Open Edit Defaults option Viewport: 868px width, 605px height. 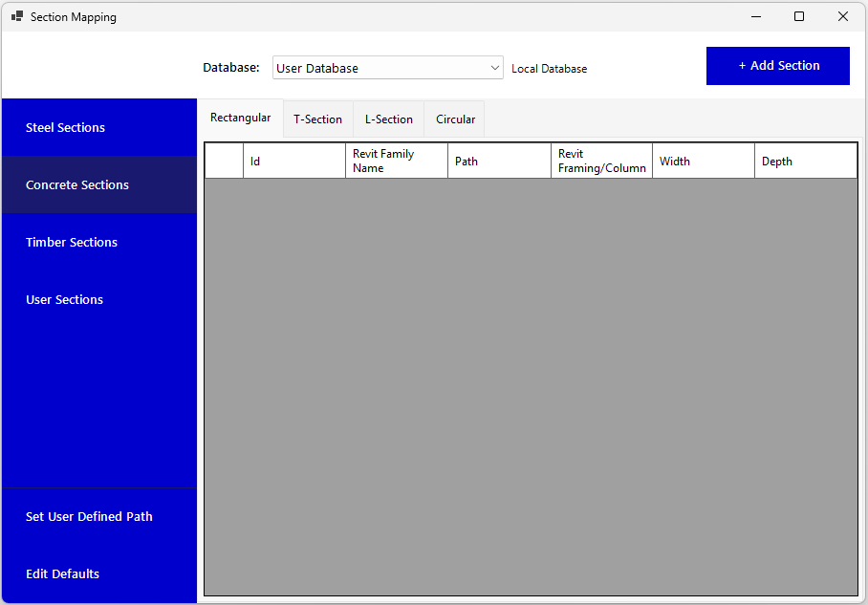(98, 573)
